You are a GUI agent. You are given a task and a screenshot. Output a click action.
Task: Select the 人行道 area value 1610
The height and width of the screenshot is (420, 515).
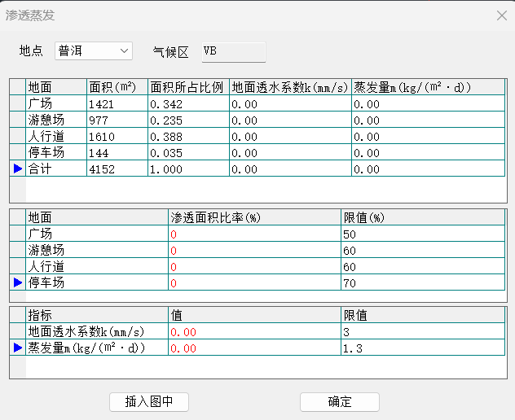tap(117, 136)
